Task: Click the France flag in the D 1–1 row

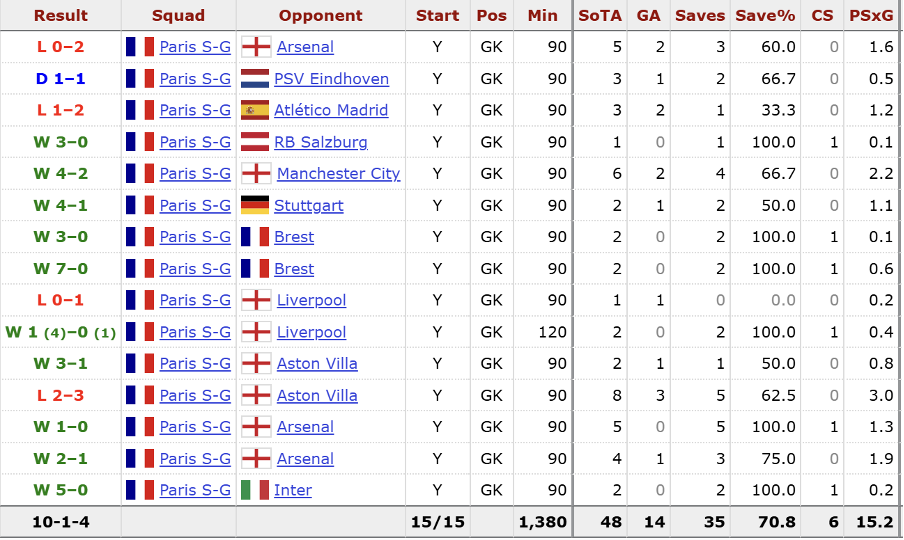Action: [x=140, y=79]
